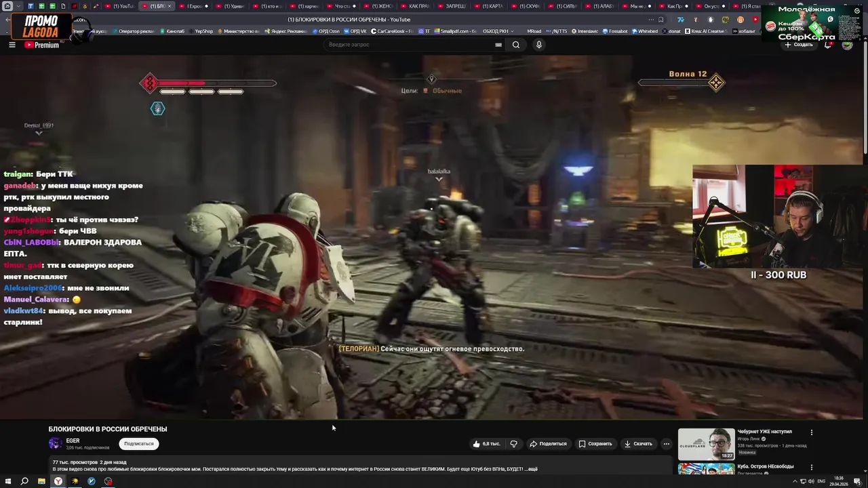Share the video via Поделиться
This screenshot has height=488, width=868.
click(548, 444)
